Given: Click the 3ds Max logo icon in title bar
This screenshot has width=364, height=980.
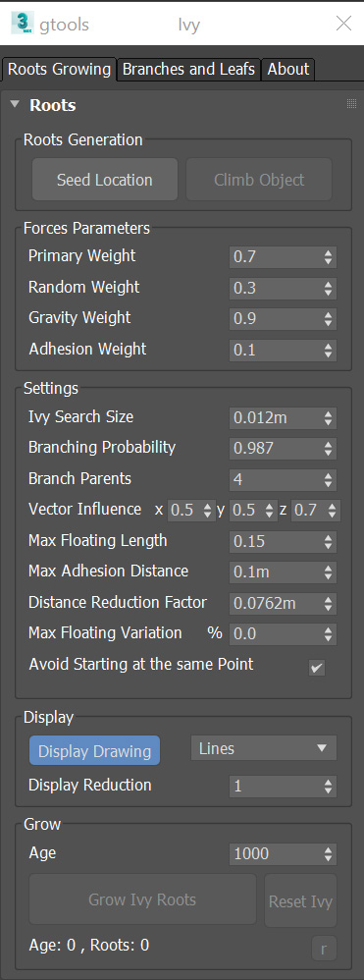Looking at the screenshot, I should (23, 25).
